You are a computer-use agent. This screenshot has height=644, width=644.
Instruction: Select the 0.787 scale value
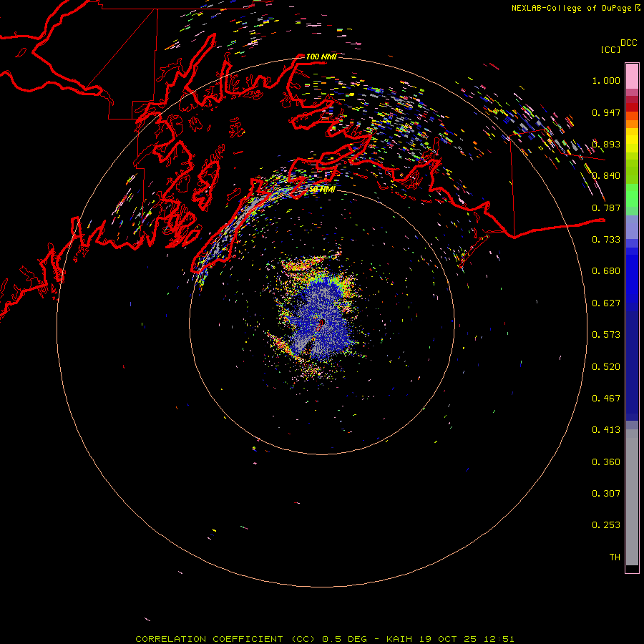pos(606,208)
